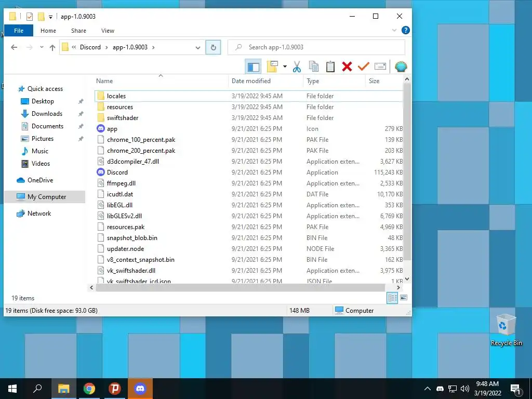Select the app icon file
This screenshot has height=399, width=532.
pyautogui.click(x=249, y=129)
